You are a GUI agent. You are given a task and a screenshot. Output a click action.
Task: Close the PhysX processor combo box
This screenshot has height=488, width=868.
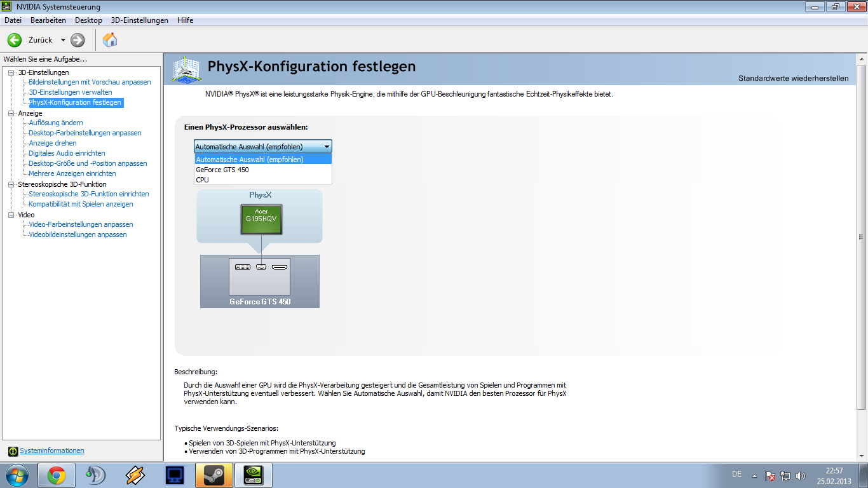(x=263, y=147)
